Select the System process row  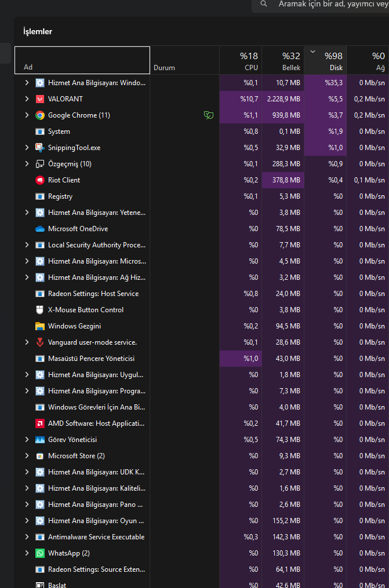coord(202,132)
